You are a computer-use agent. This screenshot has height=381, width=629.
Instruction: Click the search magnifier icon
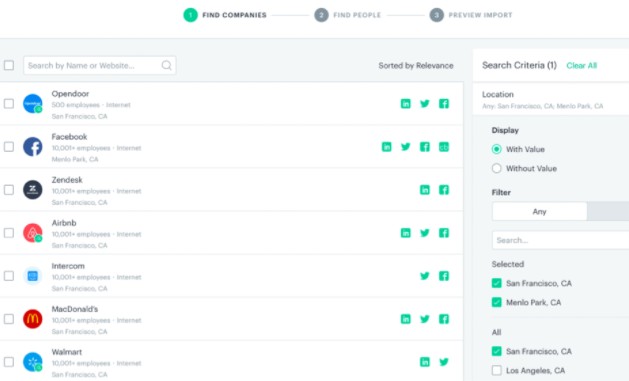click(x=166, y=65)
